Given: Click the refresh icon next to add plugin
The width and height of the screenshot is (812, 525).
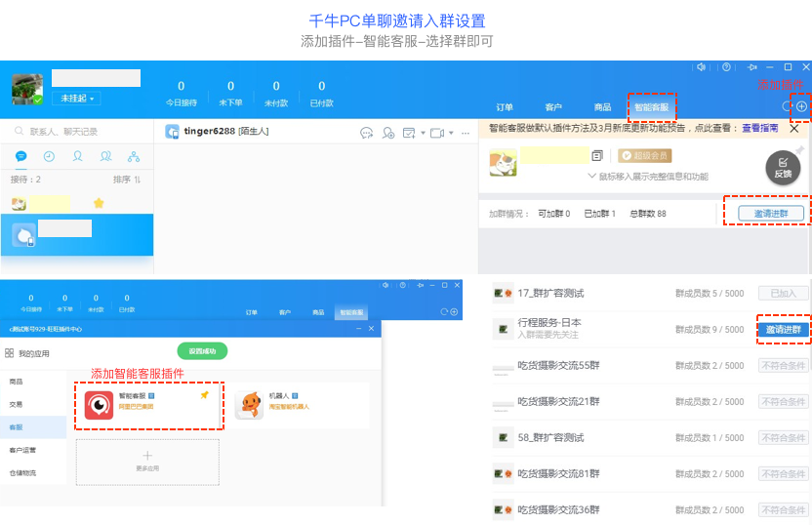Looking at the screenshot, I should click(x=787, y=106).
